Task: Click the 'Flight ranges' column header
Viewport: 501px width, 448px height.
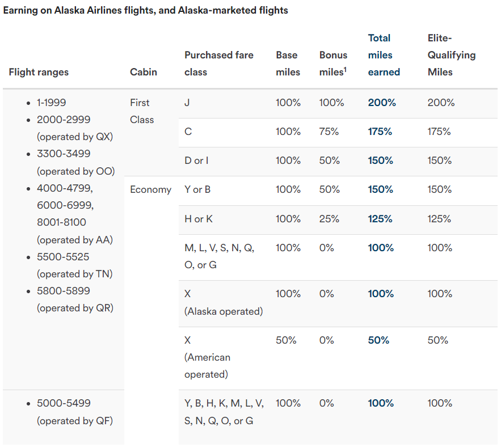Action: (39, 72)
